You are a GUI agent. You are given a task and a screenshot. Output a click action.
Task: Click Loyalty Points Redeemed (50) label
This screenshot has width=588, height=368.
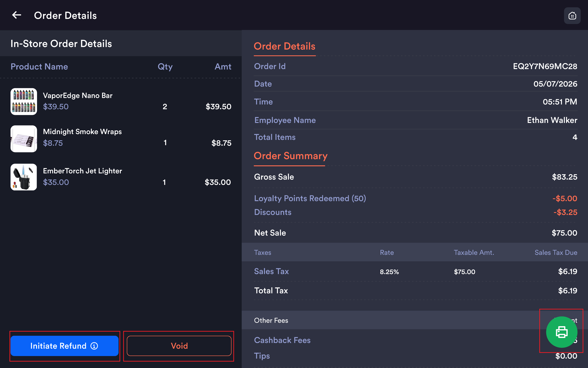(x=310, y=198)
